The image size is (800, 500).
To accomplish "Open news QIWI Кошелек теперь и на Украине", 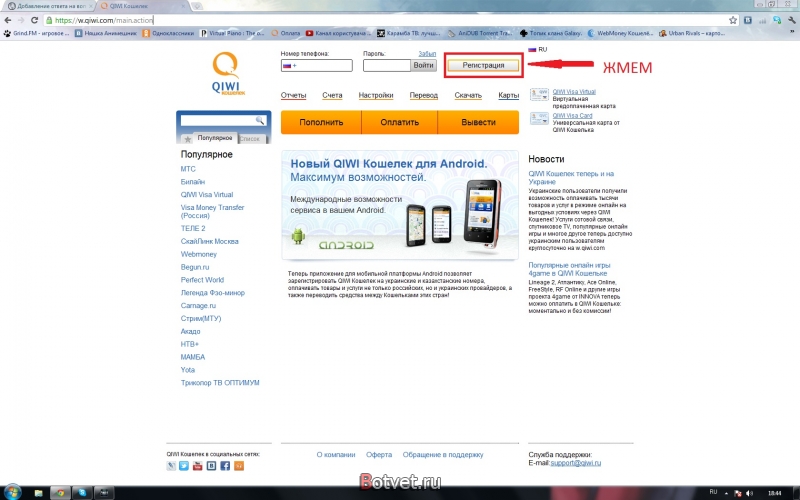I will 571,178.
